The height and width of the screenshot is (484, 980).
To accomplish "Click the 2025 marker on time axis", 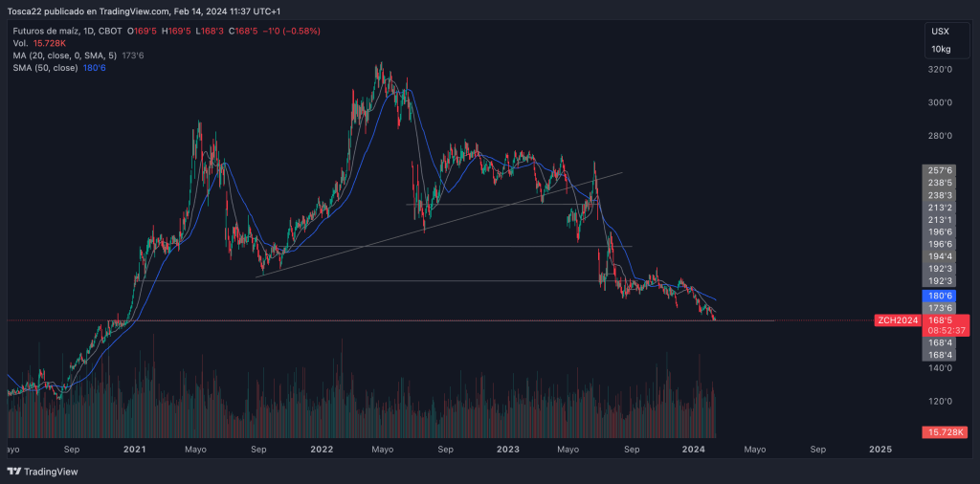I will [x=880, y=449].
